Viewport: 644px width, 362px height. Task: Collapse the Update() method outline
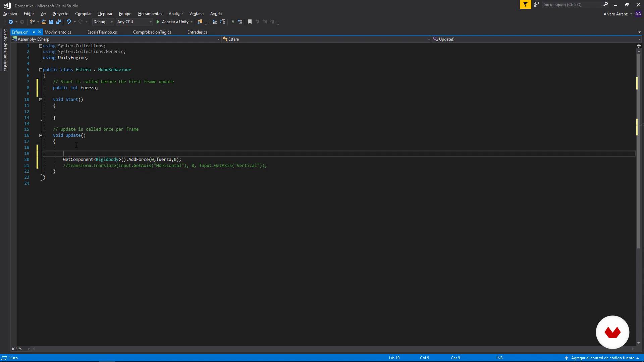(x=41, y=135)
